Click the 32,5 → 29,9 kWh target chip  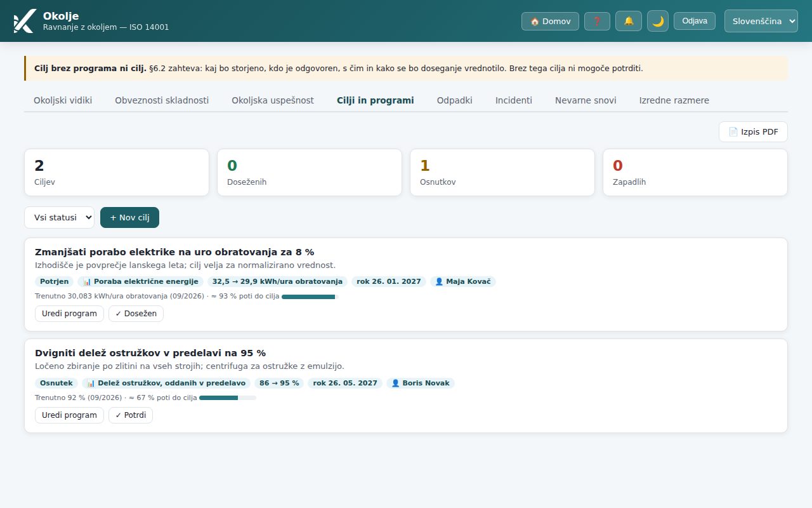coord(277,281)
